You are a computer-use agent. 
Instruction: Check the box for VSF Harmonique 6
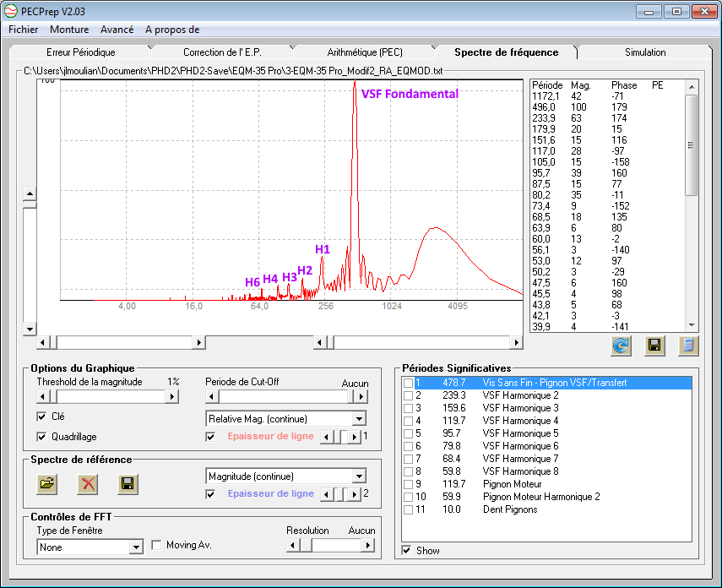click(408, 446)
